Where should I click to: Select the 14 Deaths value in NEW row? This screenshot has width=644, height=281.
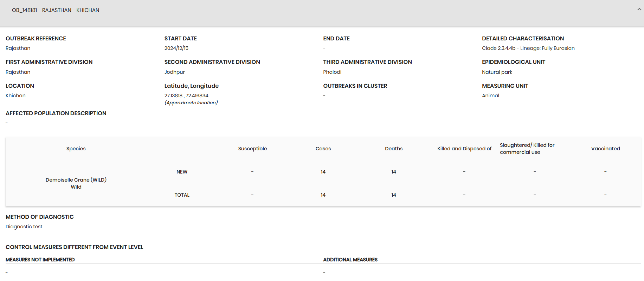point(394,172)
